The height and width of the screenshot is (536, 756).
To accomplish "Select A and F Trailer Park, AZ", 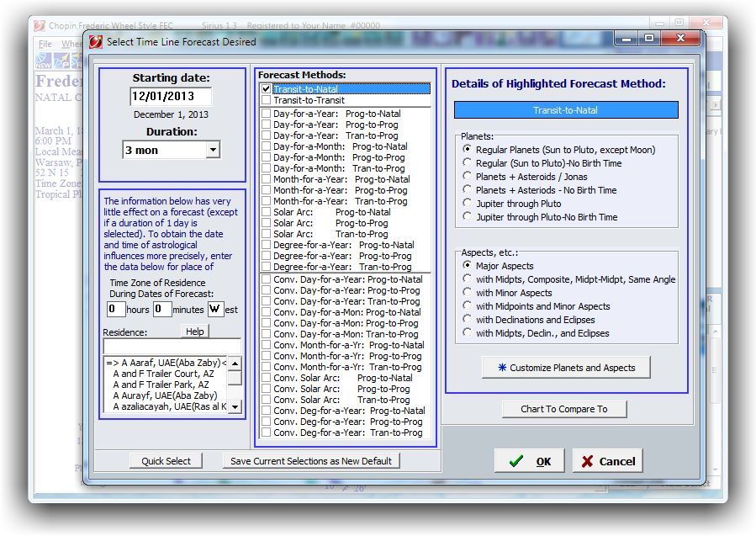I will tap(166, 385).
